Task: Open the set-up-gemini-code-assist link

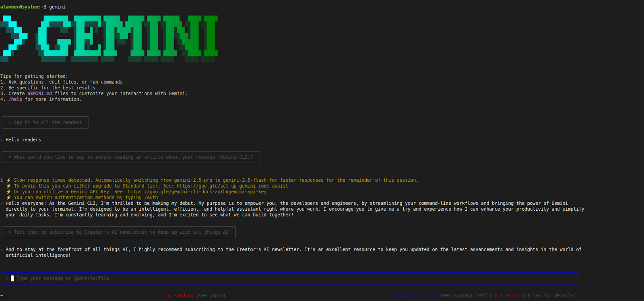Action: [232, 186]
